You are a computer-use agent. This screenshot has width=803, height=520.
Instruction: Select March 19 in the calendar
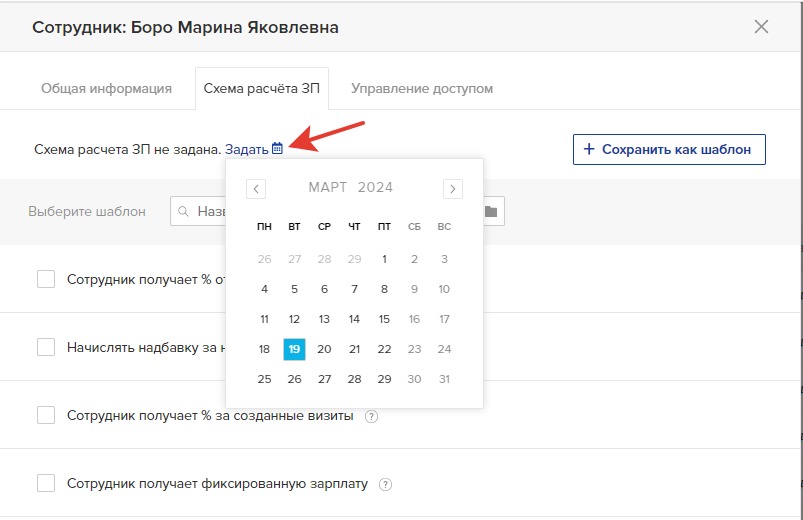[294, 349]
